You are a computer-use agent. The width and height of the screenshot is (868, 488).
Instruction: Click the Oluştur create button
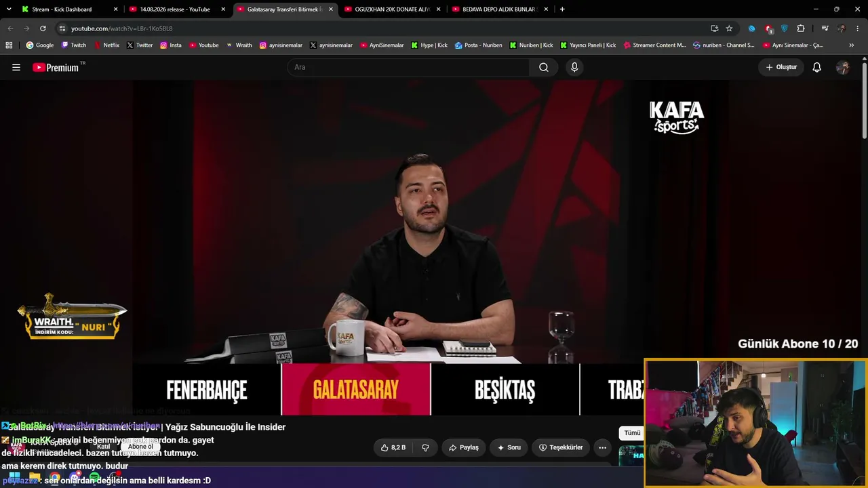click(x=781, y=67)
